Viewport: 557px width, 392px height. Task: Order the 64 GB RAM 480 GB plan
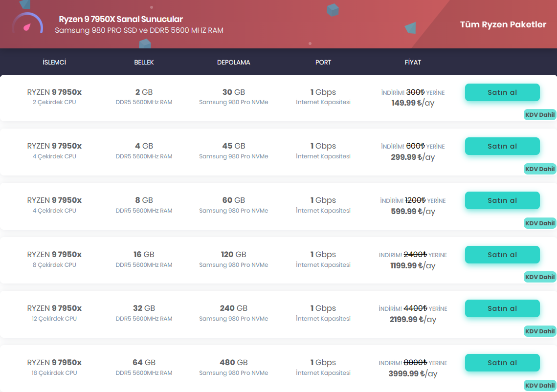pos(502,363)
